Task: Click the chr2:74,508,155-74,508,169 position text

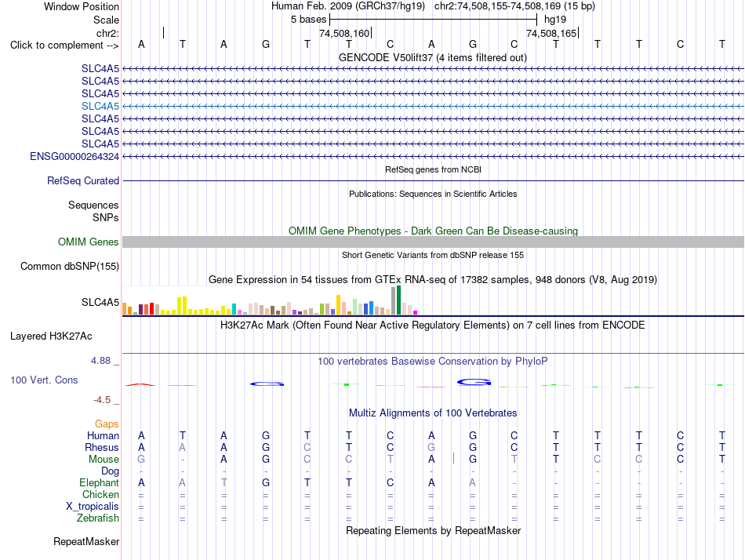Action: pos(514,6)
